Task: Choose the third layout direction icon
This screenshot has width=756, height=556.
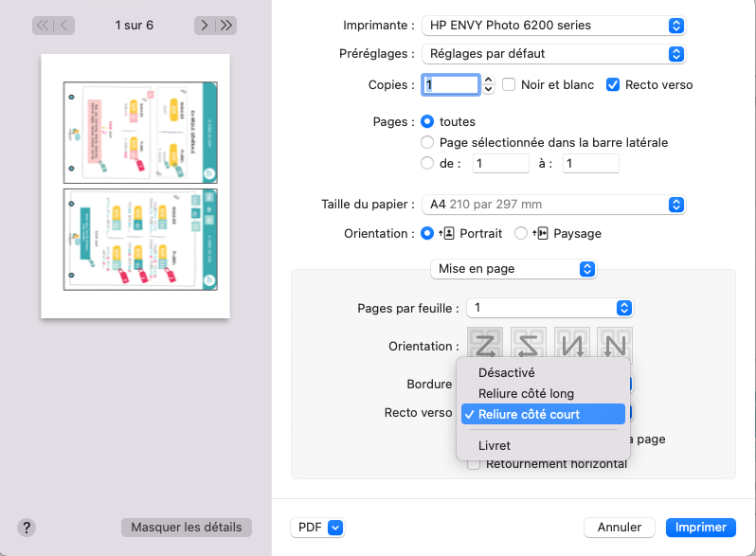Action: (x=572, y=344)
